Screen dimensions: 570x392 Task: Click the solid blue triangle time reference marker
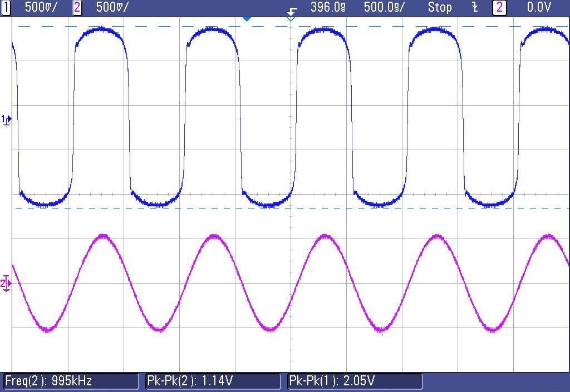(247, 19)
